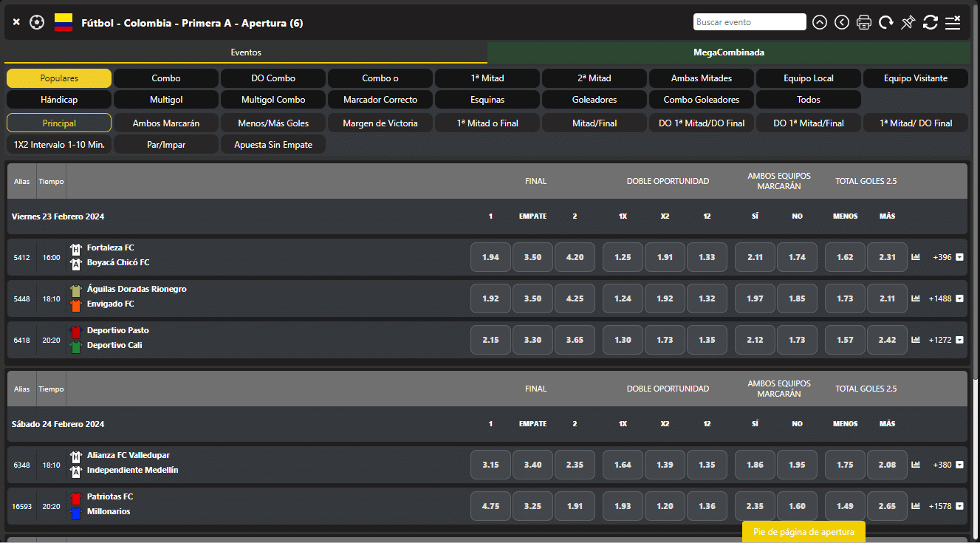Click the Águilas Doradas Rionegro jersey icon
The height and width of the screenshot is (543, 980).
(75, 290)
